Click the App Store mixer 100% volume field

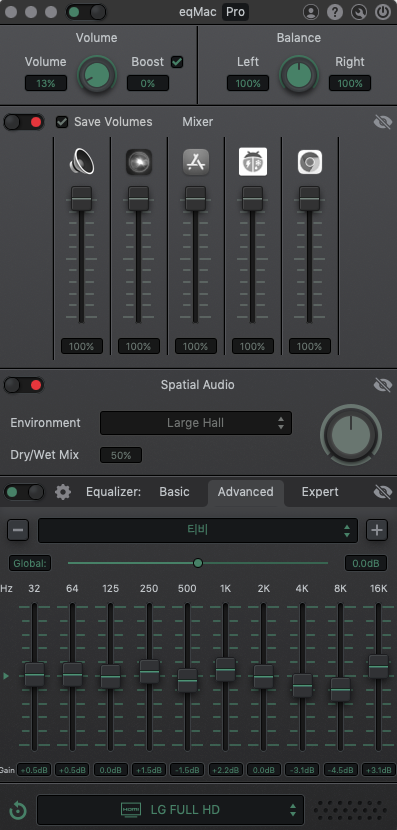point(196,347)
